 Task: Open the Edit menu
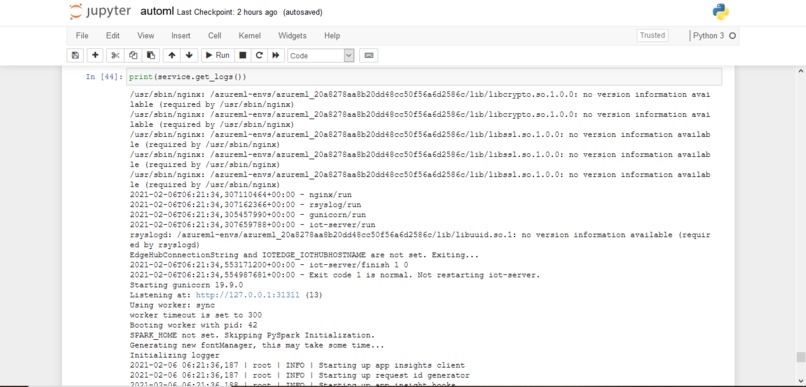tap(113, 36)
